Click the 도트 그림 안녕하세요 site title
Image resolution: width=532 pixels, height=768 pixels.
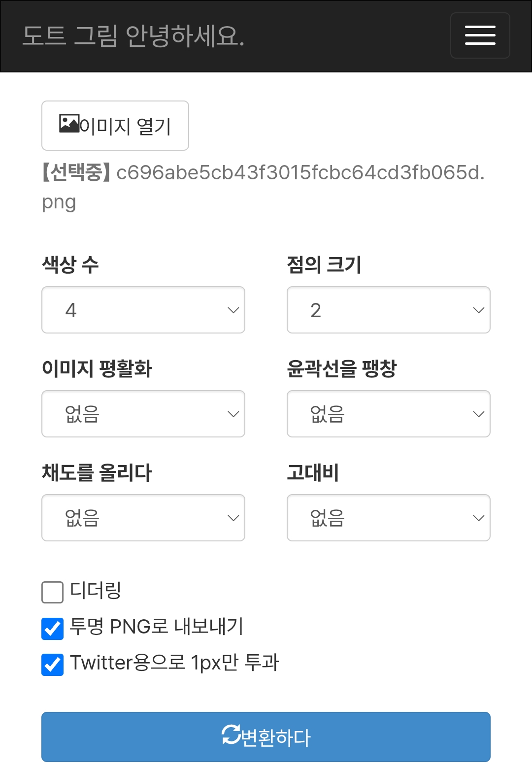[133, 36]
